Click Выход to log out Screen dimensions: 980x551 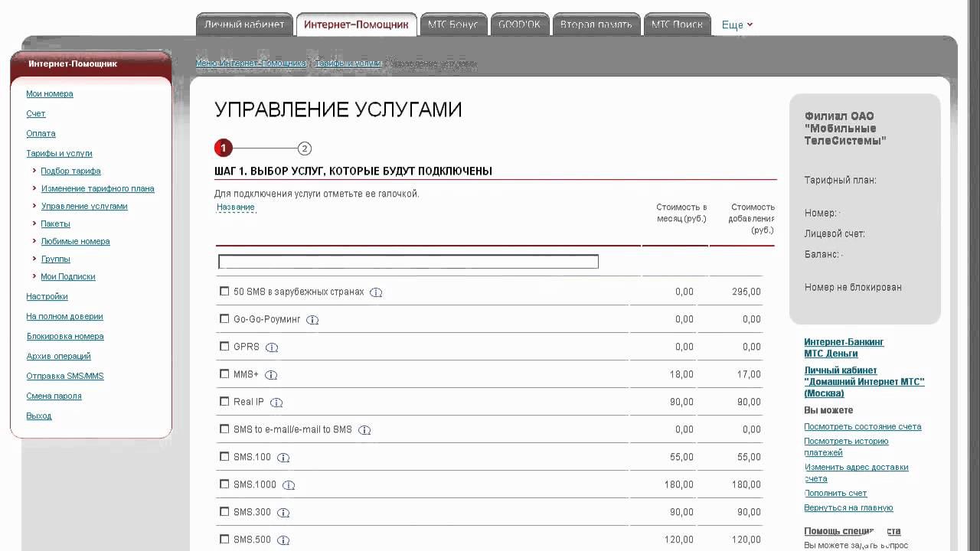pyautogui.click(x=39, y=416)
